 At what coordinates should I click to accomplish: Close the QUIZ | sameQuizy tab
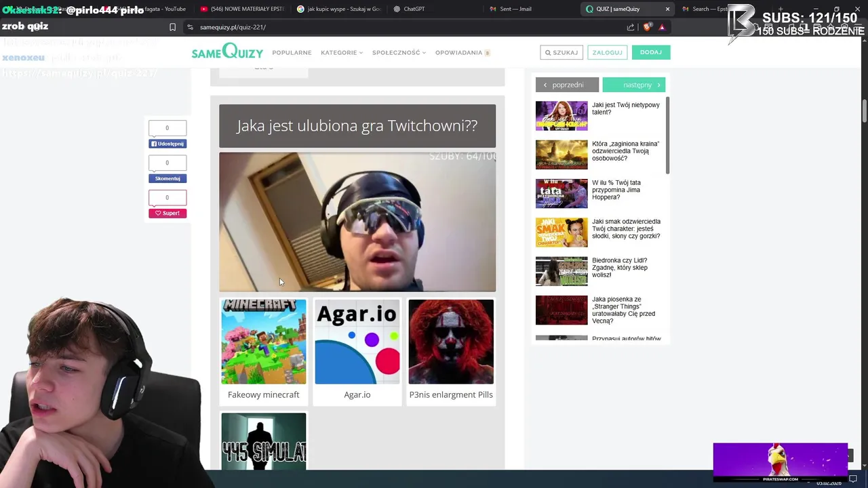click(667, 9)
